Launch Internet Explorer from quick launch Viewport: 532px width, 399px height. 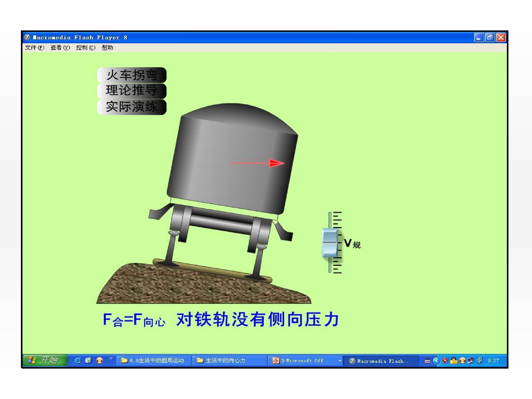click(77, 360)
